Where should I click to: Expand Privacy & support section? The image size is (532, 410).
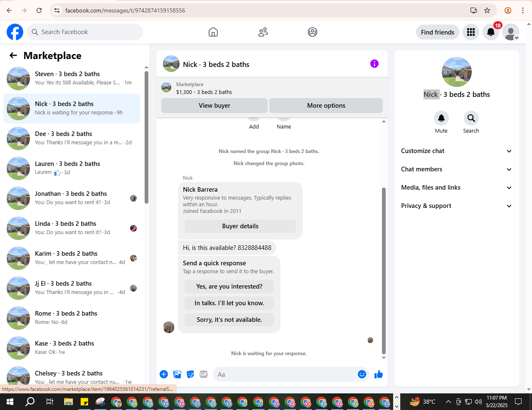[456, 206]
